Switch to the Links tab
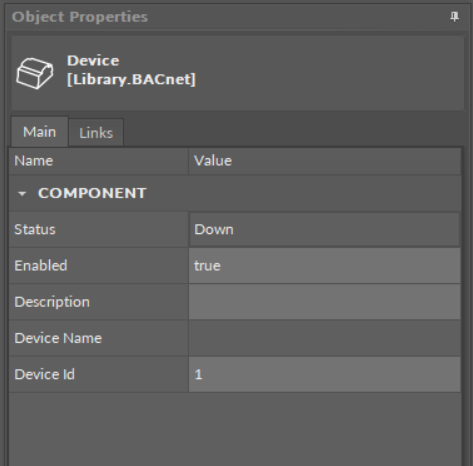This screenshot has width=473, height=466. 96,133
